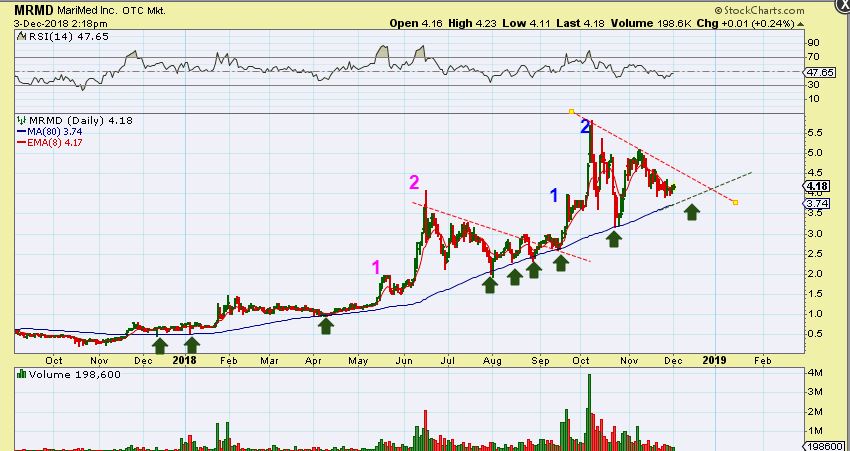
Task: Click the Chg +0.01 (+0.24%) value
Action: pos(745,23)
